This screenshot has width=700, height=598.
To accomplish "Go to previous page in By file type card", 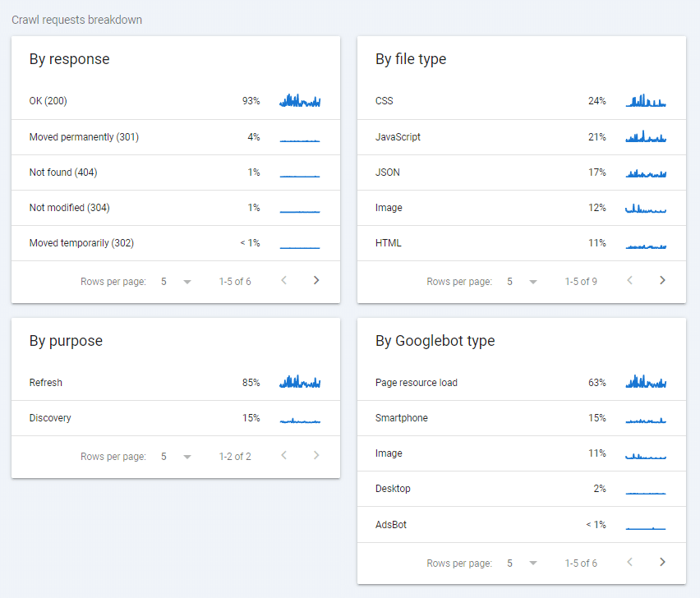I will (x=630, y=280).
